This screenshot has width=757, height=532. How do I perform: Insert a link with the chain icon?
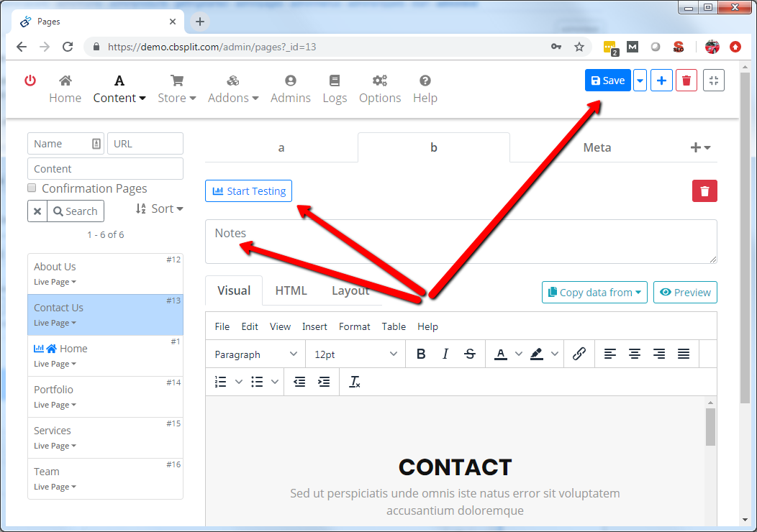tap(579, 354)
